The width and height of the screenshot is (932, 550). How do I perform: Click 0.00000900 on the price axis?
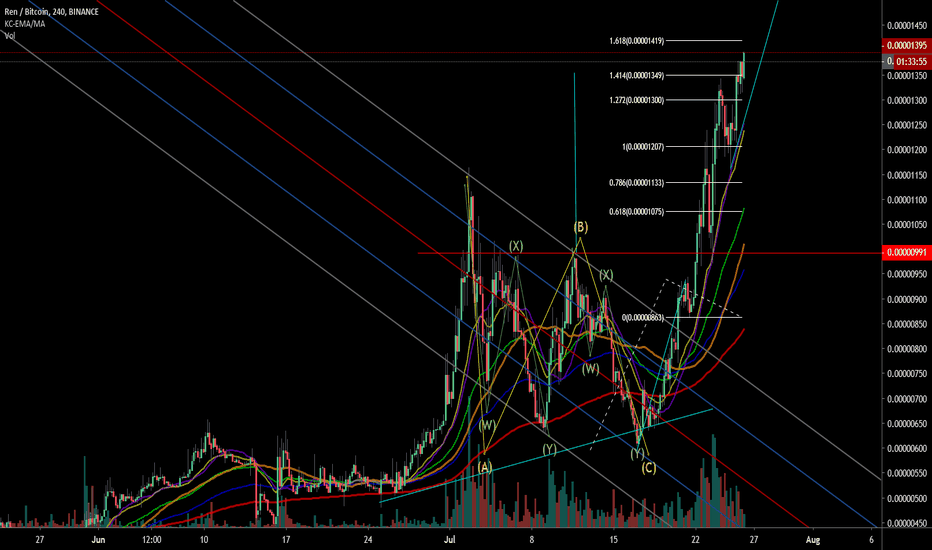(906, 299)
